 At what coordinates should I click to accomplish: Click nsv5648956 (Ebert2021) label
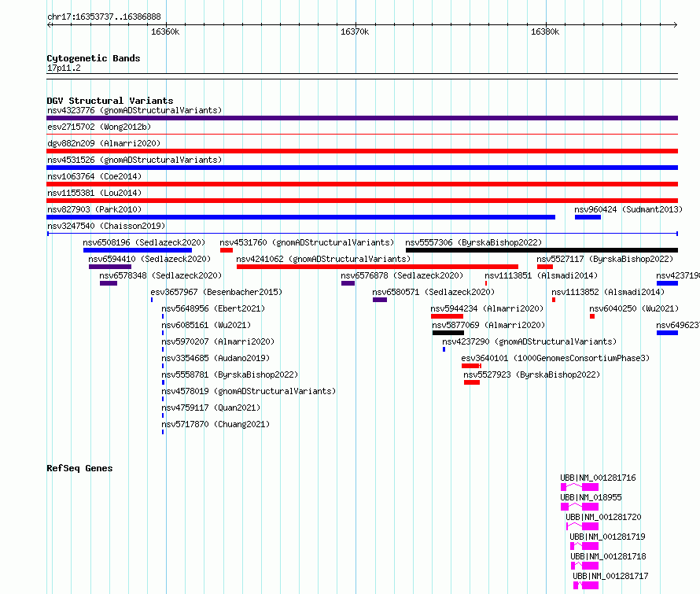[x=213, y=308]
